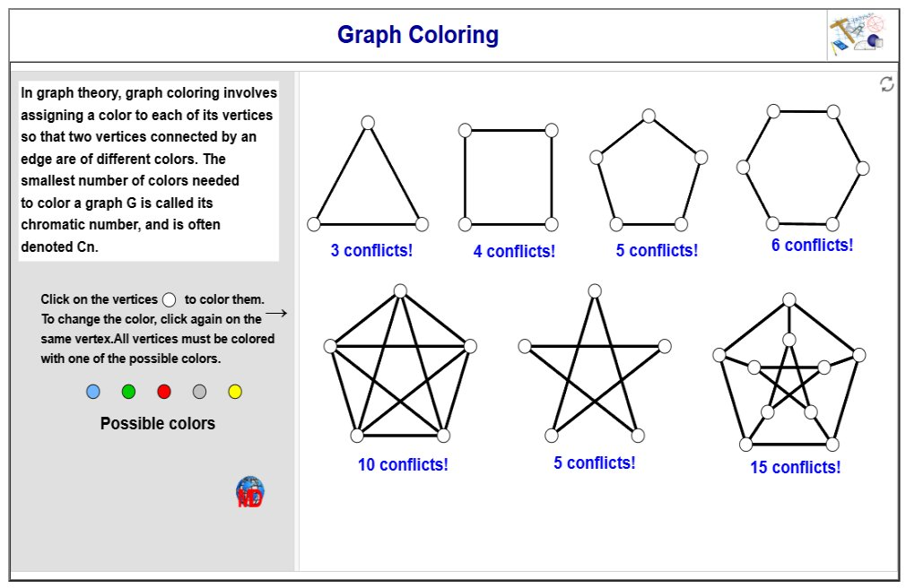Click the top vertex of the K5 graph
Viewport: 906px width, 588px height.
[x=400, y=290]
